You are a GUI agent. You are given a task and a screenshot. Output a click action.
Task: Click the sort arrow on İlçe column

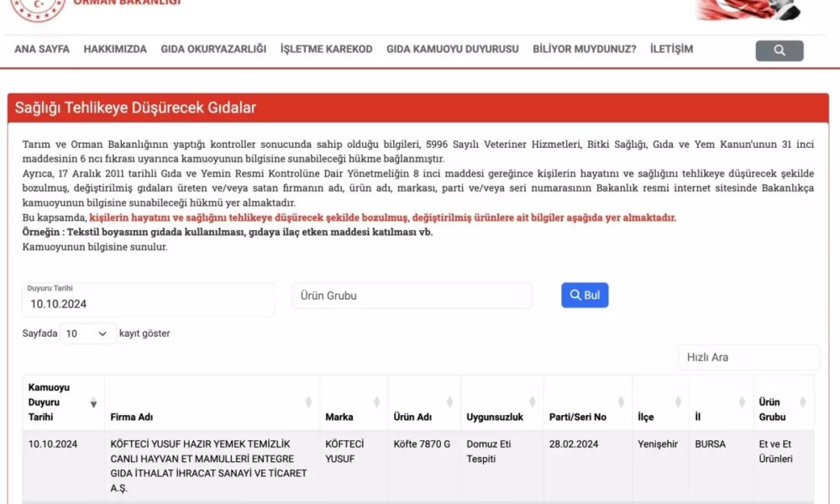click(676, 402)
